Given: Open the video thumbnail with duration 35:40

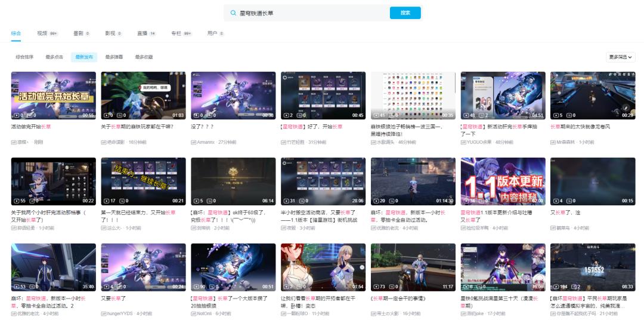Looking at the screenshot, I should coord(54,267).
